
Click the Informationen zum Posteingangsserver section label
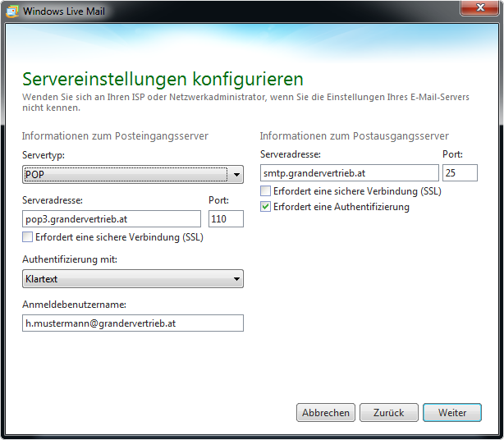point(115,136)
